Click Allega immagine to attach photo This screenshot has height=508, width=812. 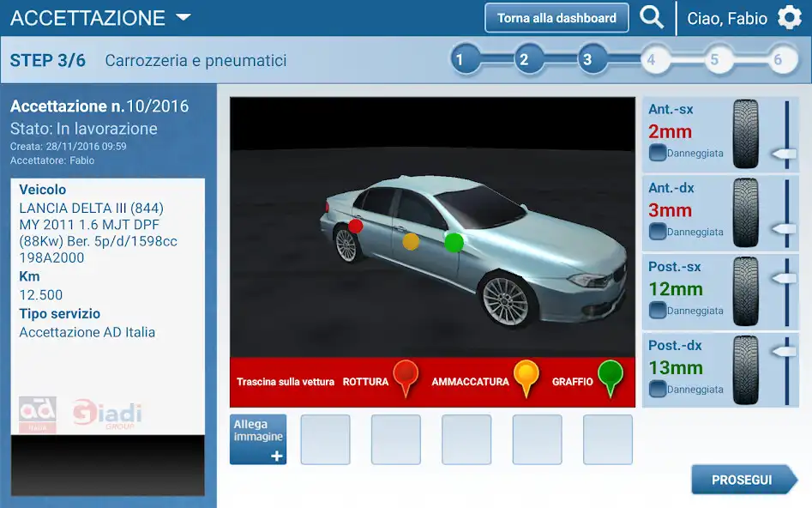[x=258, y=439]
